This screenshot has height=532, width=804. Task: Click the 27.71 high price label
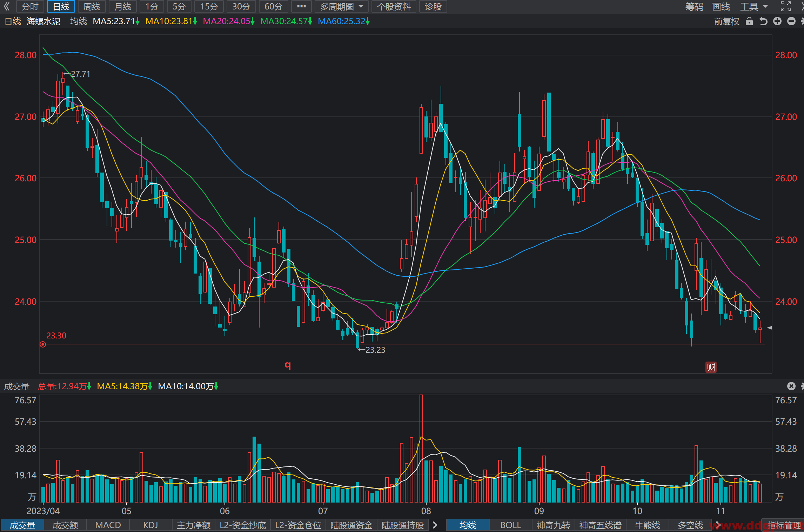[x=80, y=74]
